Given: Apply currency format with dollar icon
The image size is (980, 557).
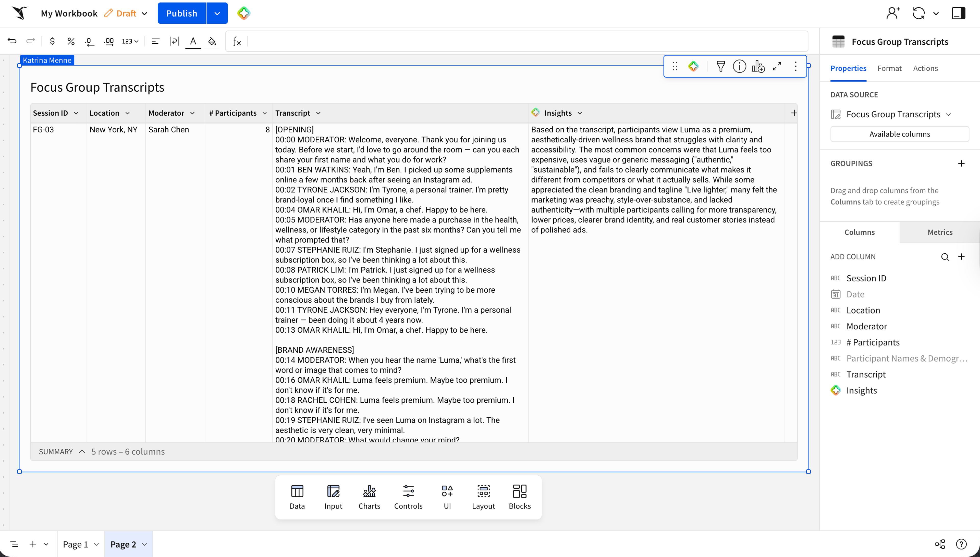Looking at the screenshot, I should tap(52, 41).
